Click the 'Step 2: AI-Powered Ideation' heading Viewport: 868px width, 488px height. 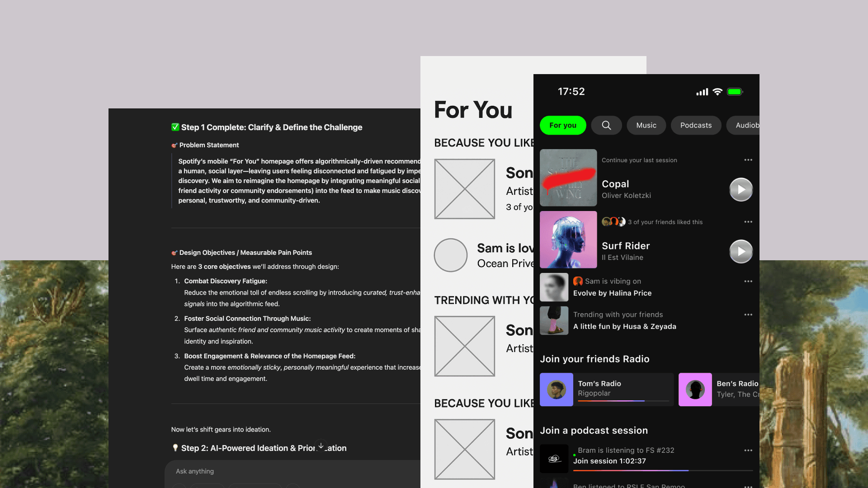point(264,448)
